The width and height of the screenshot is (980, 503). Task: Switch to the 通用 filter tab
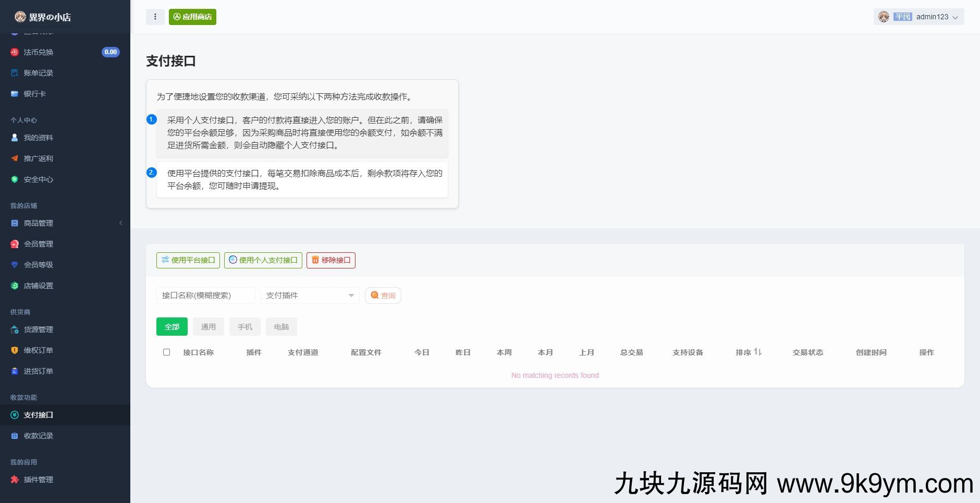(208, 327)
